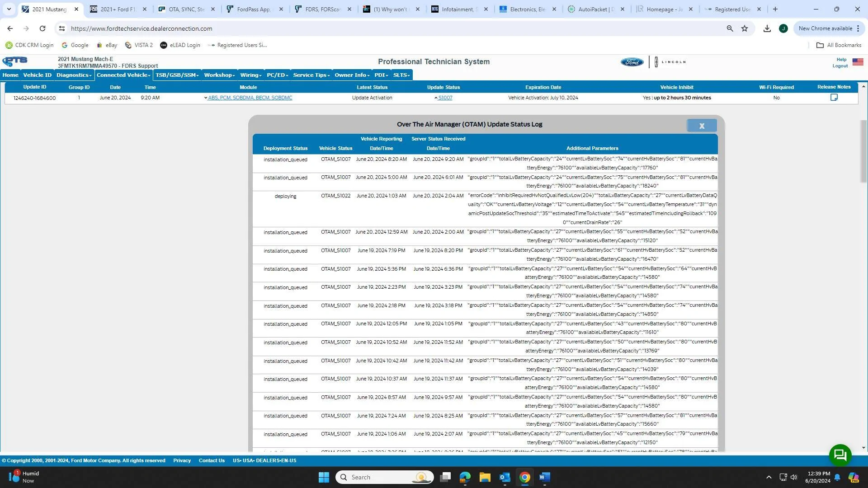Image resolution: width=868 pixels, height=488 pixels.
Task: Click the zoom magnifier icon in address bar
Action: point(730,28)
